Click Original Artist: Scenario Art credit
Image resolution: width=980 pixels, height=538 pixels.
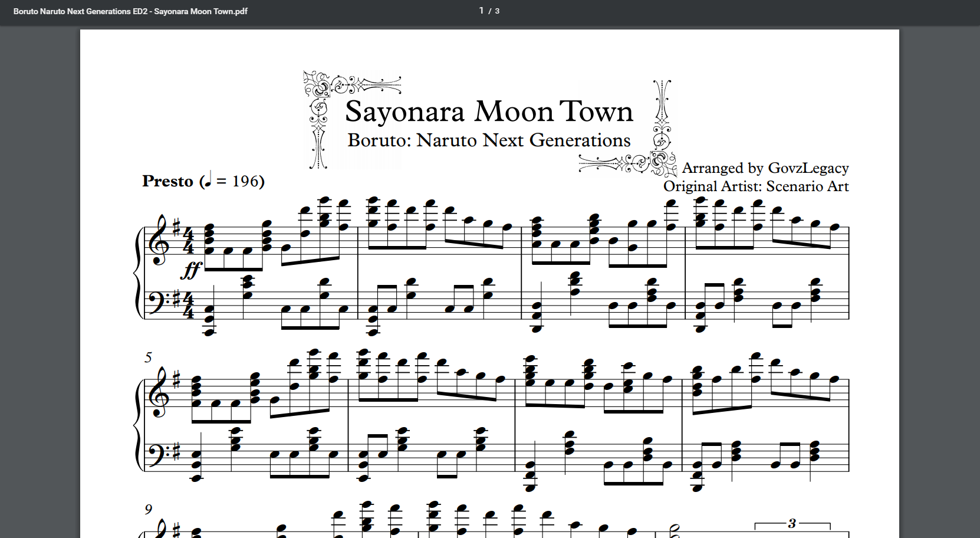tap(755, 186)
